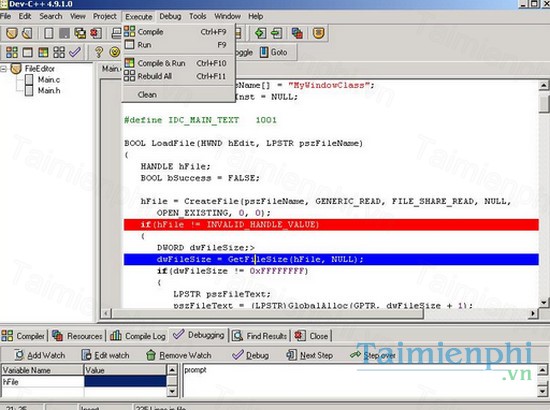Click the Debug checkmark toolbar icon
The width and height of the screenshot is (550, 410).
click(x=75, y=52)
